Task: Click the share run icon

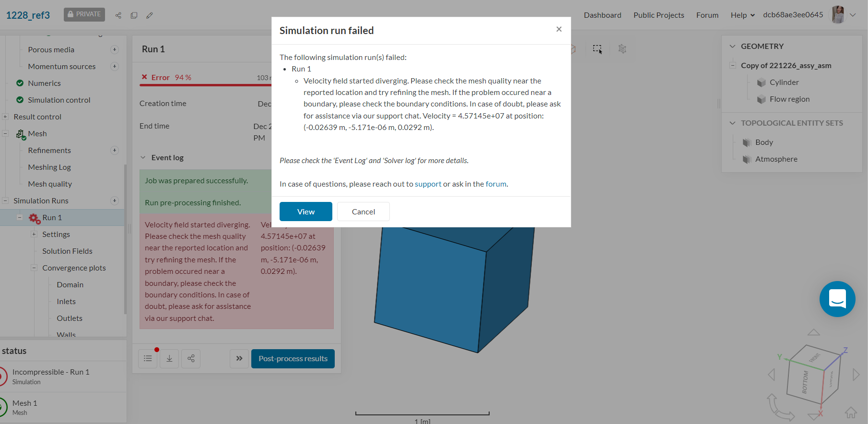Action: pyautogui.click(x=191, y=358)
